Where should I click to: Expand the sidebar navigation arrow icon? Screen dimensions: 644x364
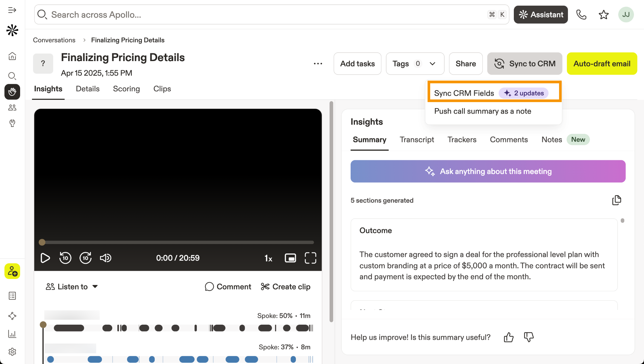click(12, 10)
